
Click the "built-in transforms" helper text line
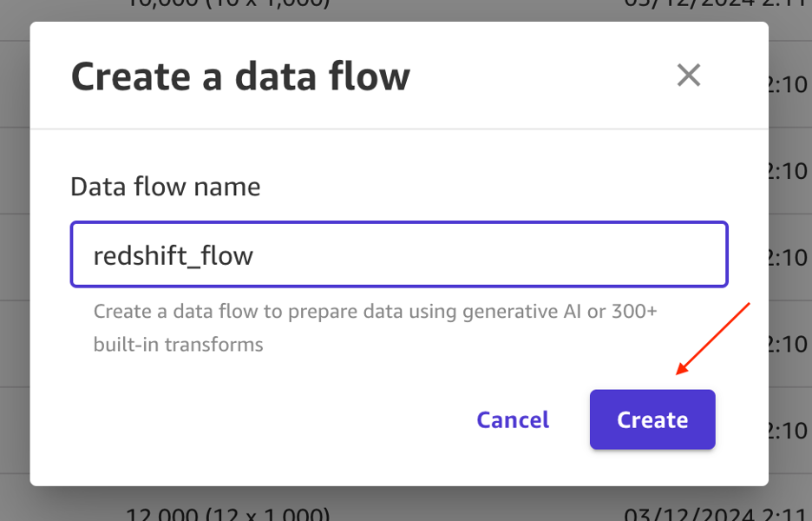coord(178,345)
